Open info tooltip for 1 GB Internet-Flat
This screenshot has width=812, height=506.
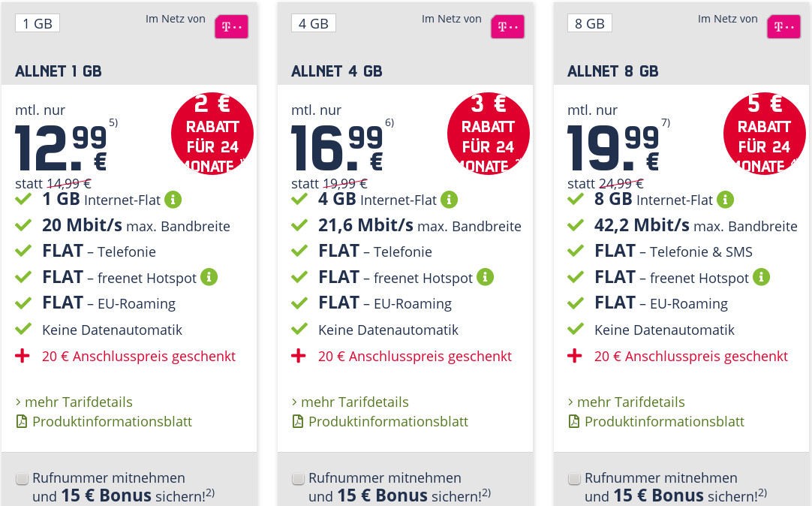(173, 200)
